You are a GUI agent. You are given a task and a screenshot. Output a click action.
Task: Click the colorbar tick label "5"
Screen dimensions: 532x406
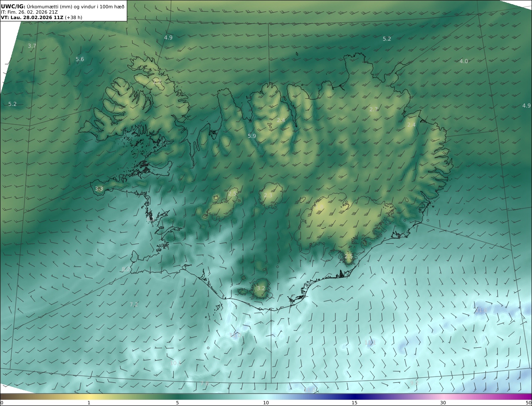(x=177, y=403)
